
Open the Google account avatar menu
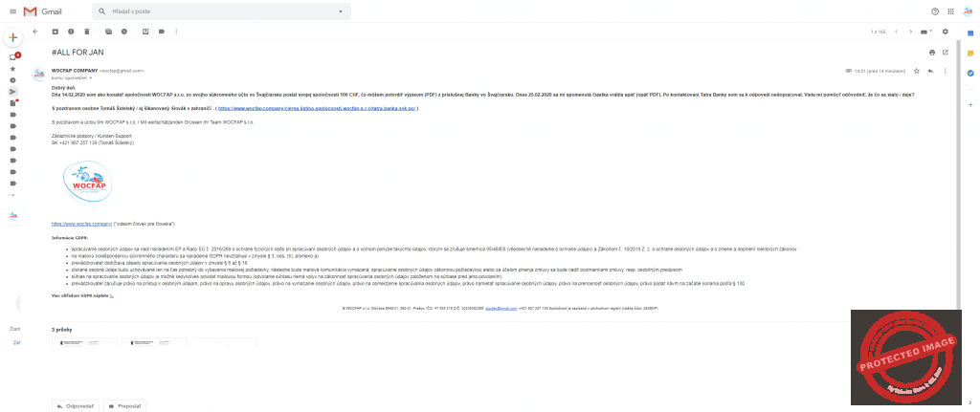tap(968, 11)
